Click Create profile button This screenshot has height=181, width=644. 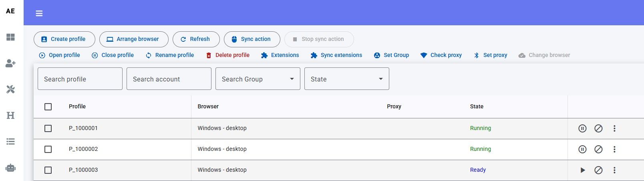tap(64, 39)
